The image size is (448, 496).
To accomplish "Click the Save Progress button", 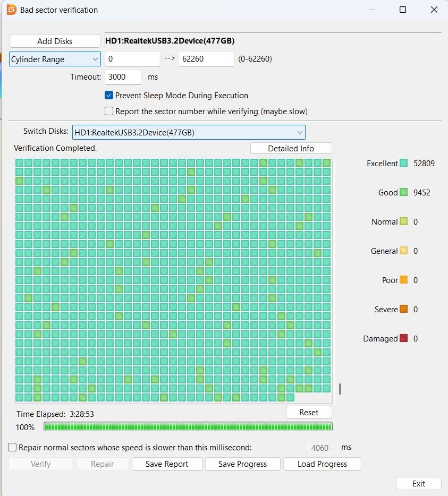I will (242, 464).
